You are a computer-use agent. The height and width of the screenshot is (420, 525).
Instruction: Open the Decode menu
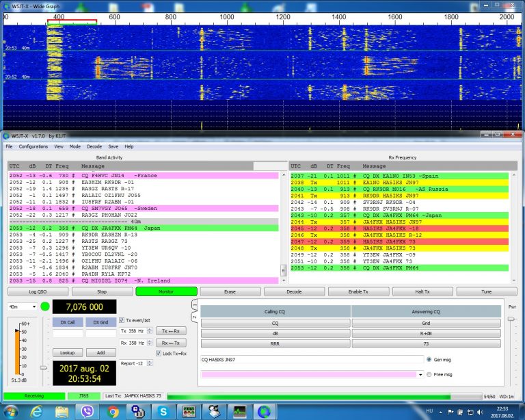click(94, 146)
